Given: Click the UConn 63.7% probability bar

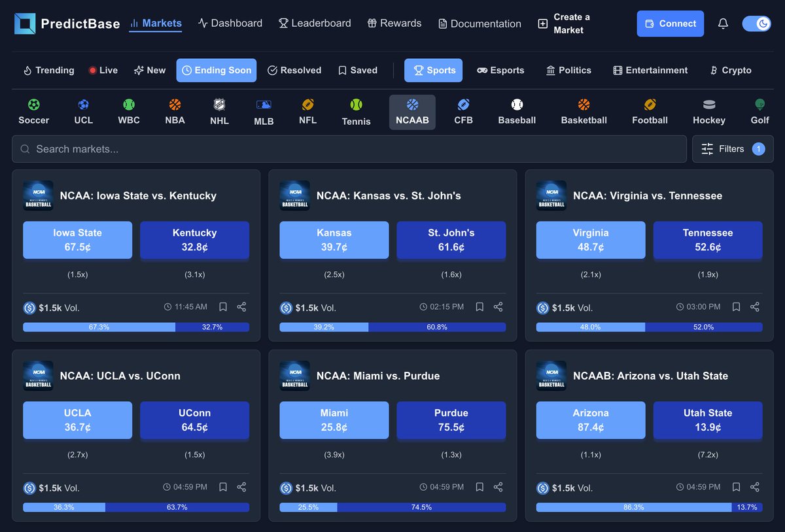Looking at the screenshot, I should [x=177, y=507].
